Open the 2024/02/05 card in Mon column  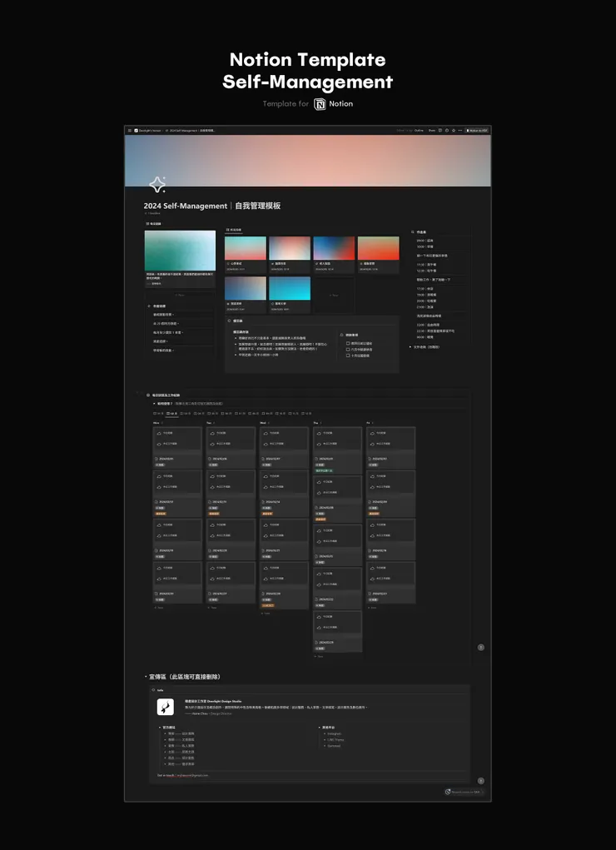tap(177, 447)
